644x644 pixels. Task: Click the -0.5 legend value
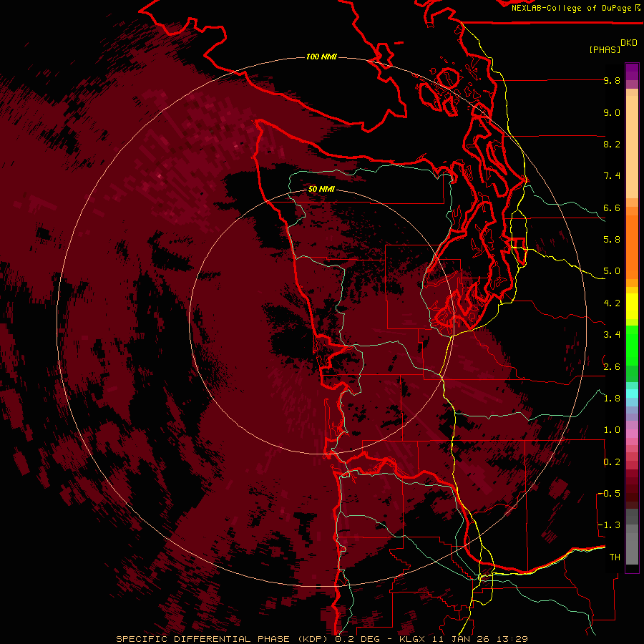point(609,494)
